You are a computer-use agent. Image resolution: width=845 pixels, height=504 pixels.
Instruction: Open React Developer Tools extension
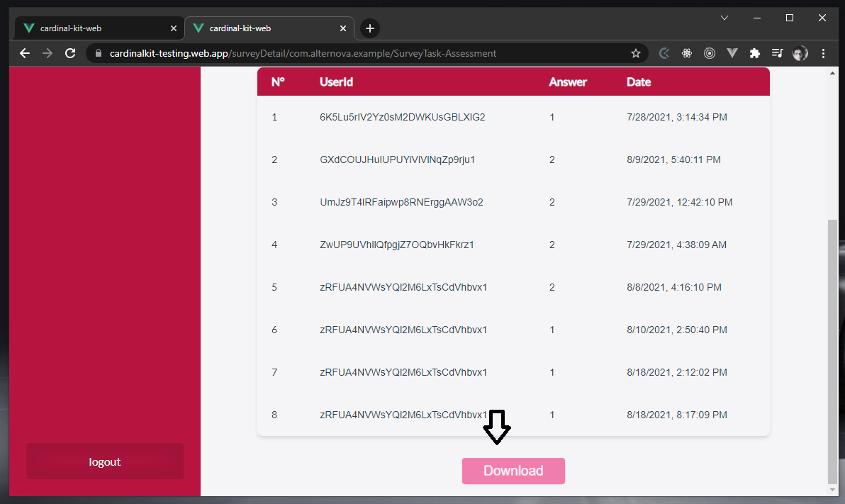coord(686,53)
